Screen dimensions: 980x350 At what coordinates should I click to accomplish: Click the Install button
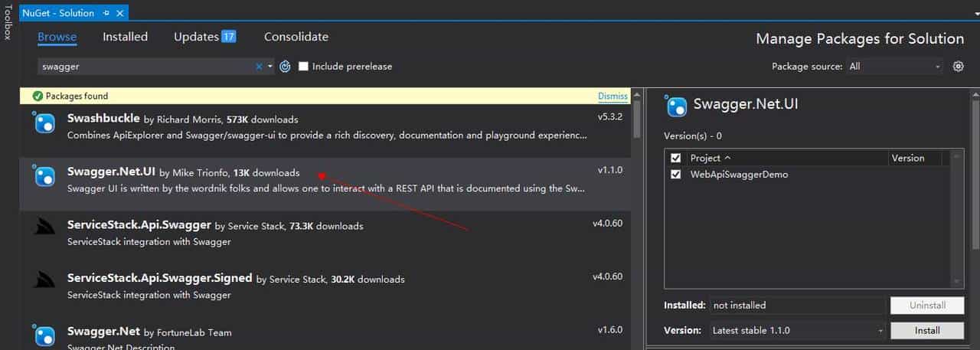(926, 330)
